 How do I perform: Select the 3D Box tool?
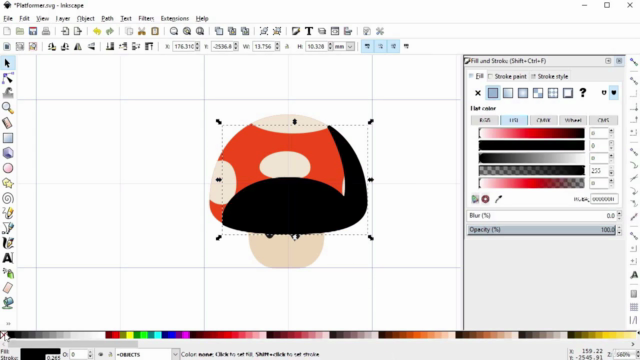coord(7,153)
